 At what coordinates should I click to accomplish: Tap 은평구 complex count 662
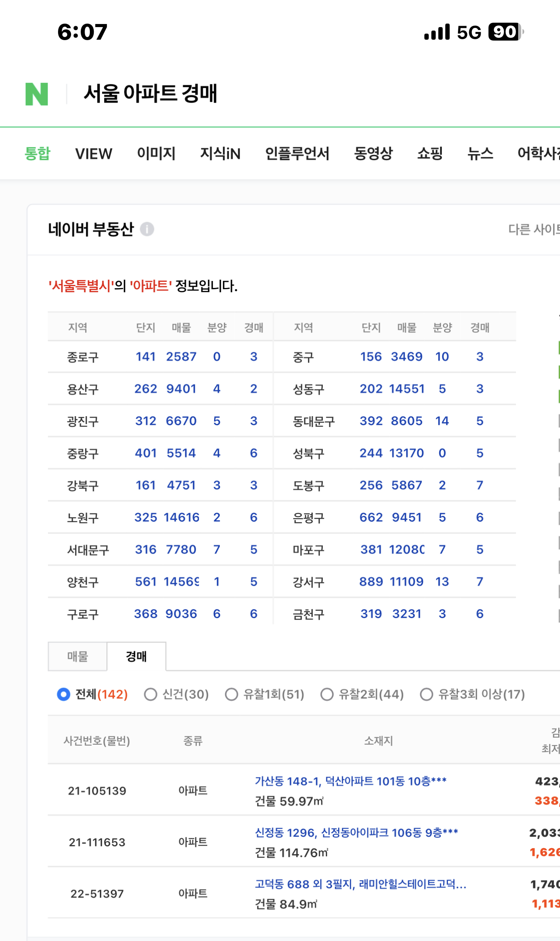pyautogui.click(x=371, y=517)
